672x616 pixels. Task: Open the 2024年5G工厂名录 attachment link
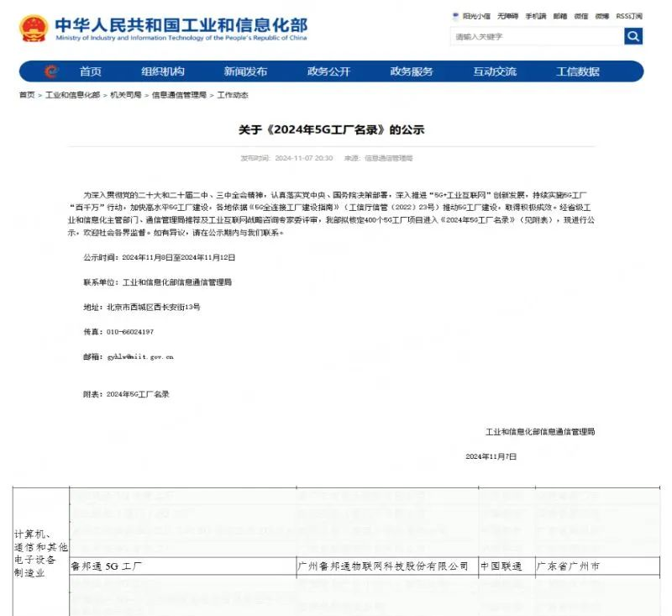[138, 393]
